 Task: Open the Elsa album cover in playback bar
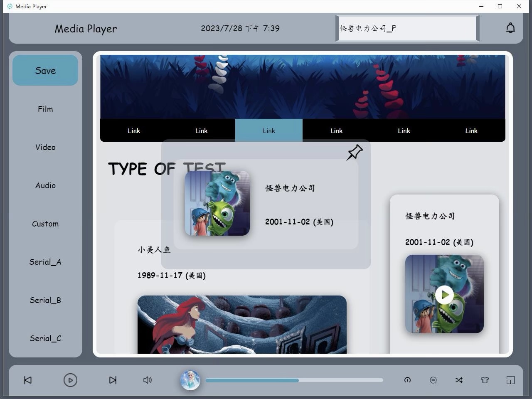(x=190, y=380)
